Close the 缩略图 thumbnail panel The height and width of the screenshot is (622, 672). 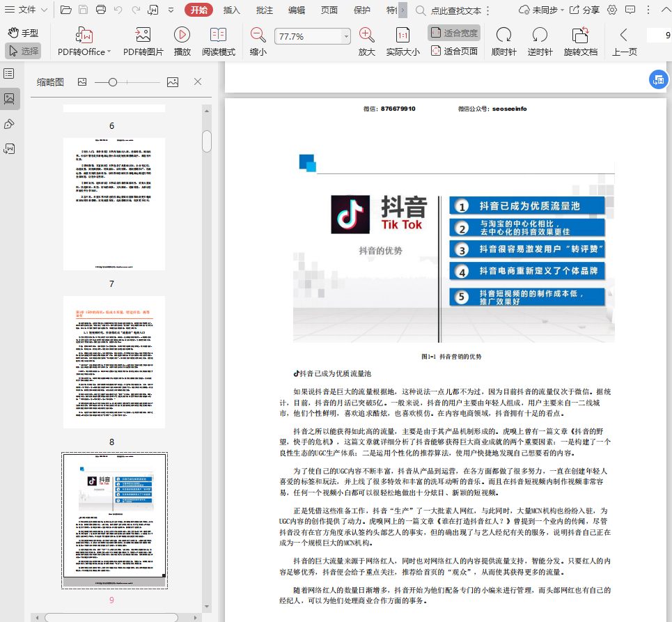[198, 81]
